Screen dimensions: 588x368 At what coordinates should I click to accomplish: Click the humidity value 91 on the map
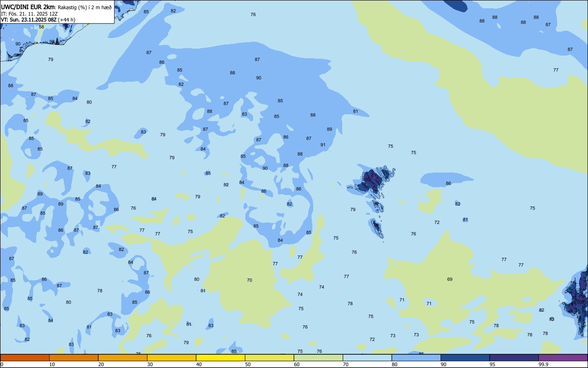(323, 145)
